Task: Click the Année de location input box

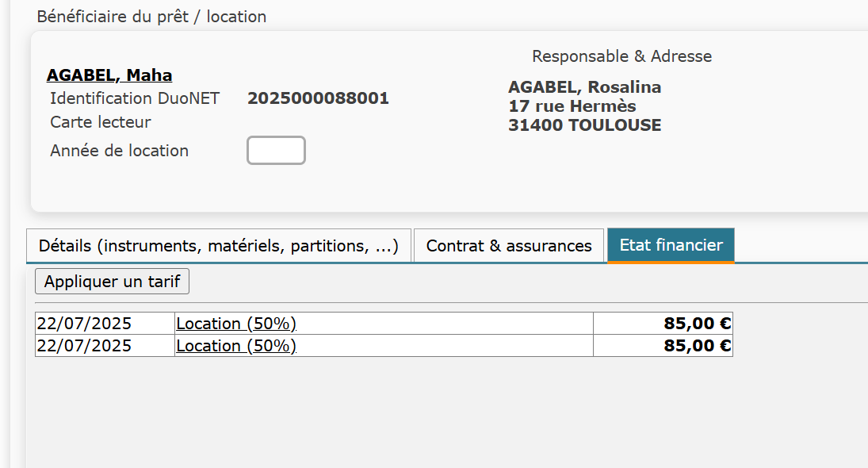Action: coord(276,151)
